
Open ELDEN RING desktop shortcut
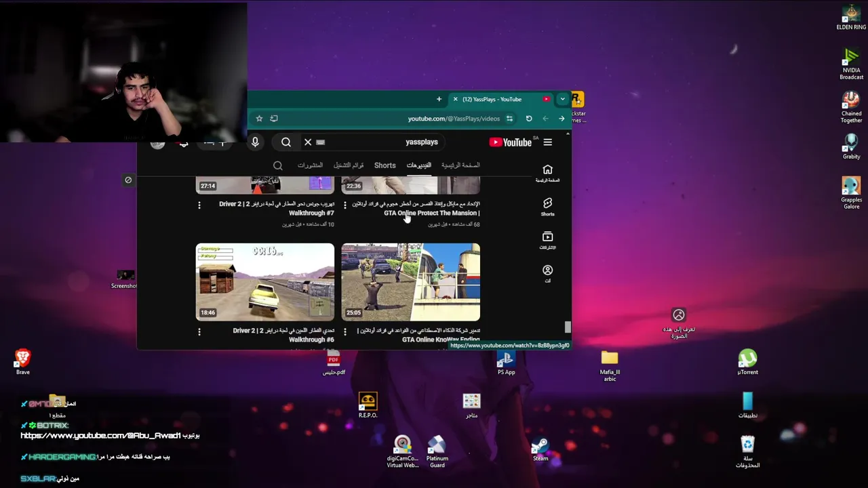(851, 18)
